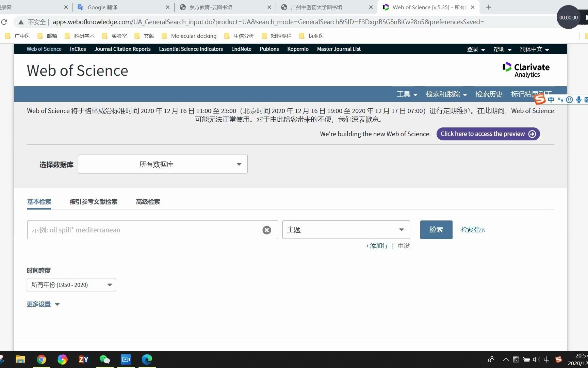Screen dimensions: 588x368
Task: Open the 所有年份 (1950 - 2020) dropdown
Action: (x=71, y=285)
